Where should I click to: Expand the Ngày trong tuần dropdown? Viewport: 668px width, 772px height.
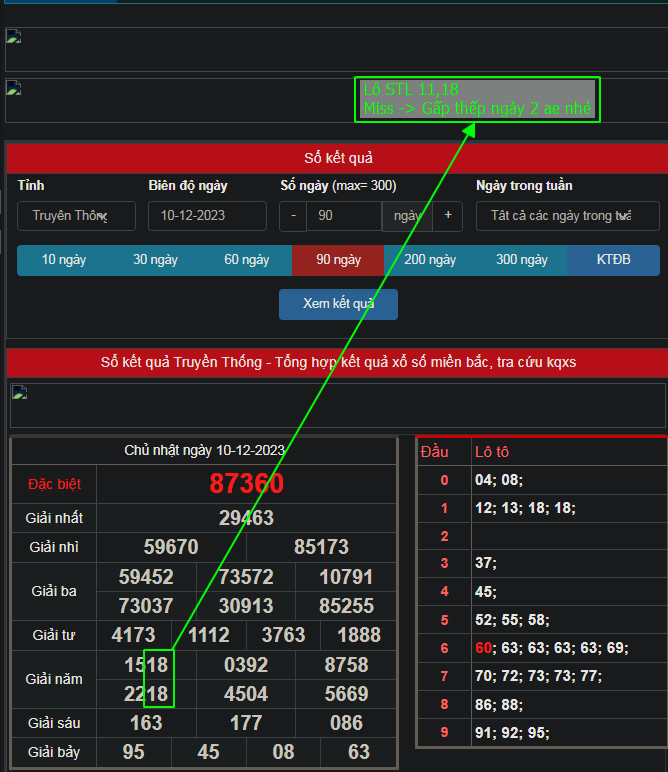567,216
